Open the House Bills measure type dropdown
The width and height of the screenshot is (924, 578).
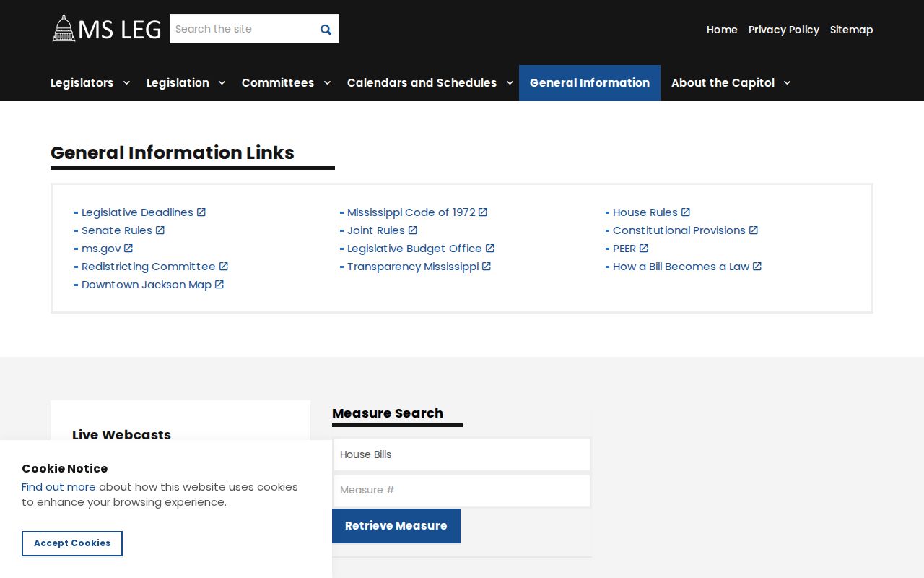point(462,454)
